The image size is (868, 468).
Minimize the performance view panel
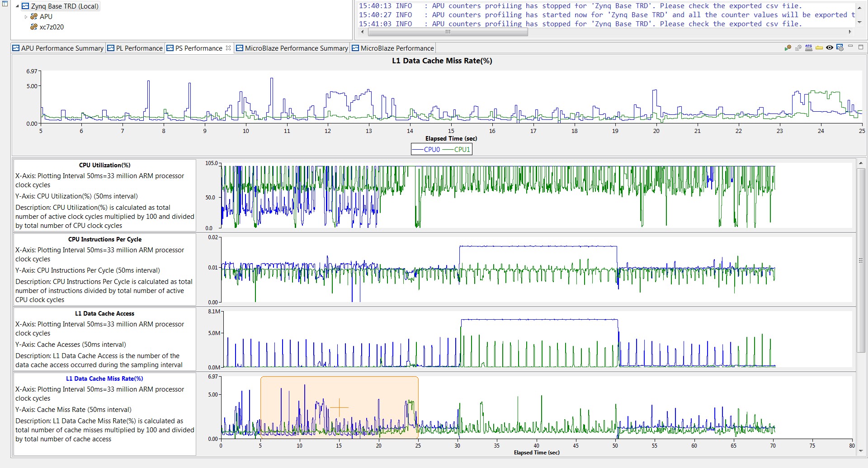pyautogui.click(x=850, y=47)
